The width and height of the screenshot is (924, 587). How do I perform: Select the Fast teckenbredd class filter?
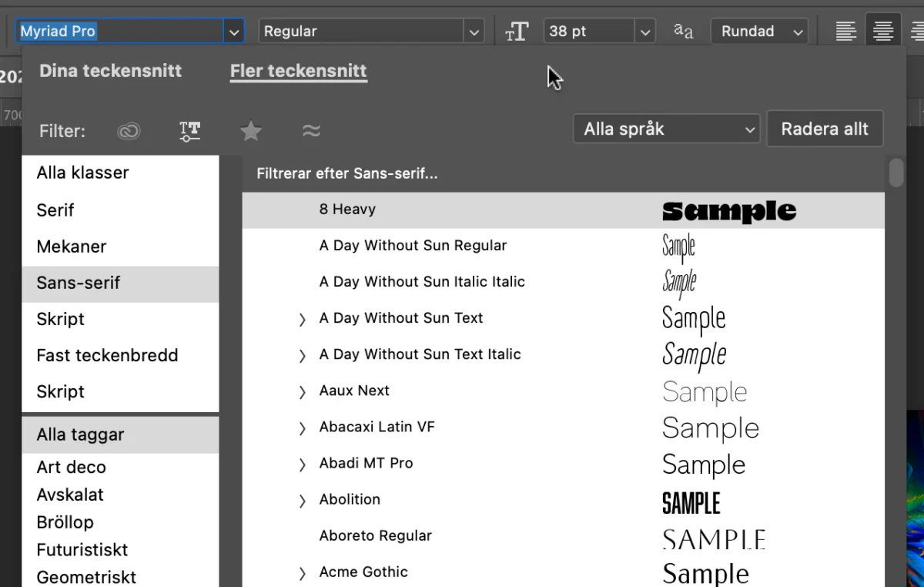tap(120, 356)
